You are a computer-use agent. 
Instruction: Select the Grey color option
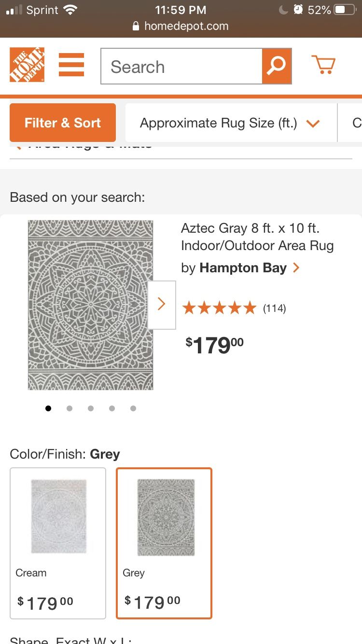point(164,543)
